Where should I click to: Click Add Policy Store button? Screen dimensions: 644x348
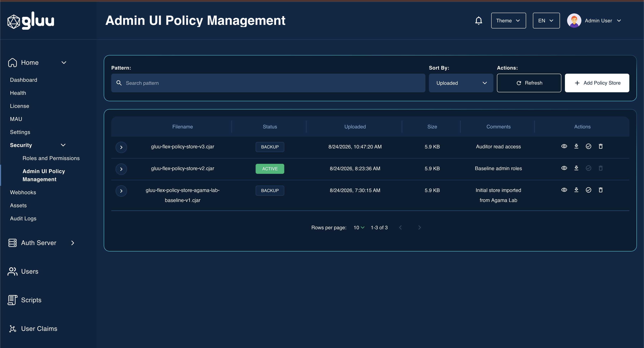pos(597,83)
